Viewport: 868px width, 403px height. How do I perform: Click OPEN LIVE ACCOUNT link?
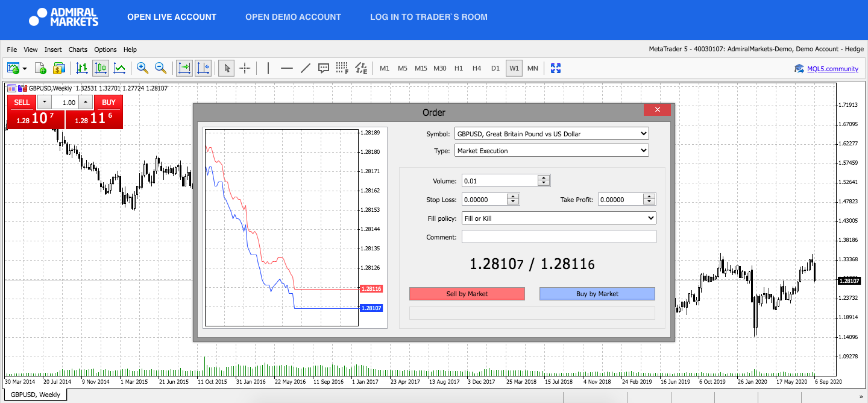click(x=172, y=17)
